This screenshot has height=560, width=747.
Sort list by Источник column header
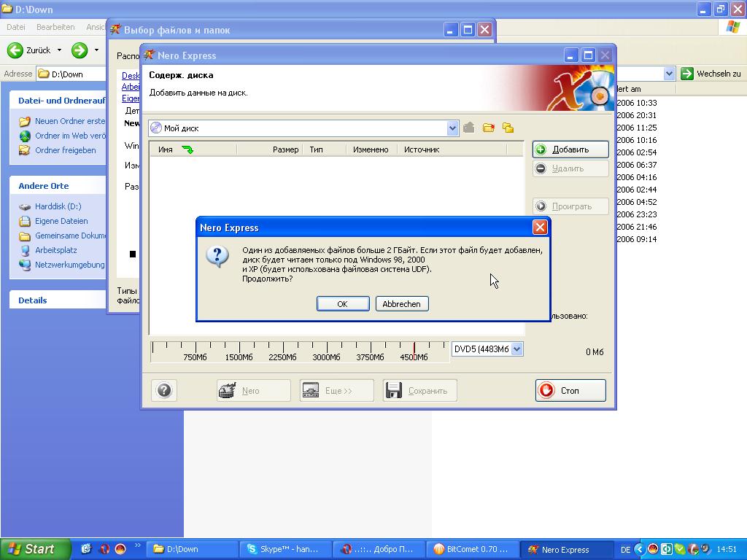point(452,149)
